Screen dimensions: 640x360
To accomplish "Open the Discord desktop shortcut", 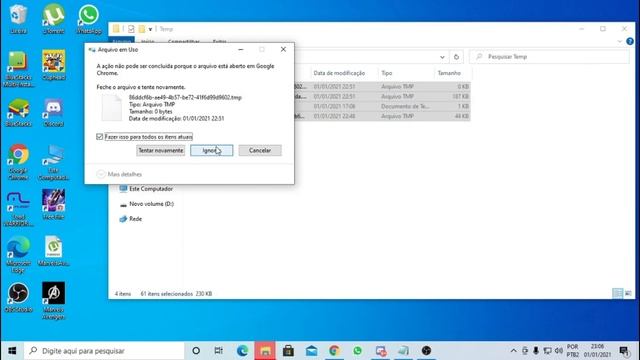I will click(53, 112).
